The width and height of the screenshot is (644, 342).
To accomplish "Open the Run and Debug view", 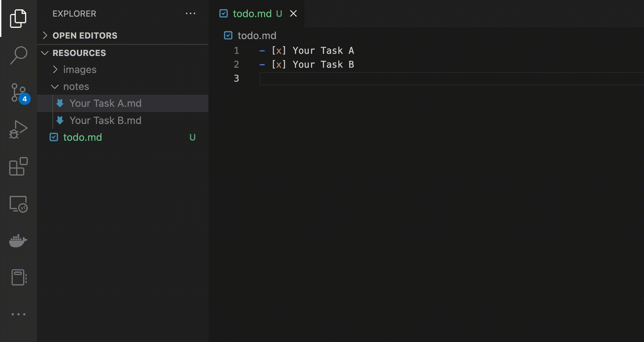I will click(x=18, y=129).
